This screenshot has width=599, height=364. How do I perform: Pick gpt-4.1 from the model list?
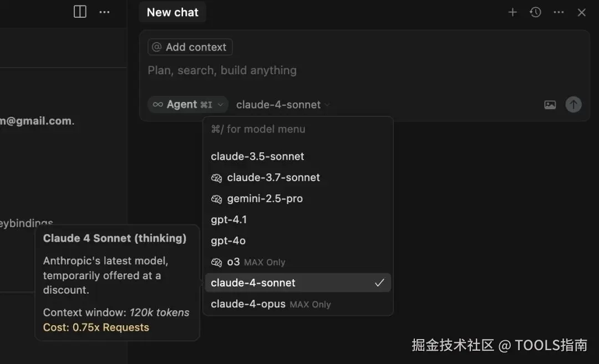tap(229, 219)
